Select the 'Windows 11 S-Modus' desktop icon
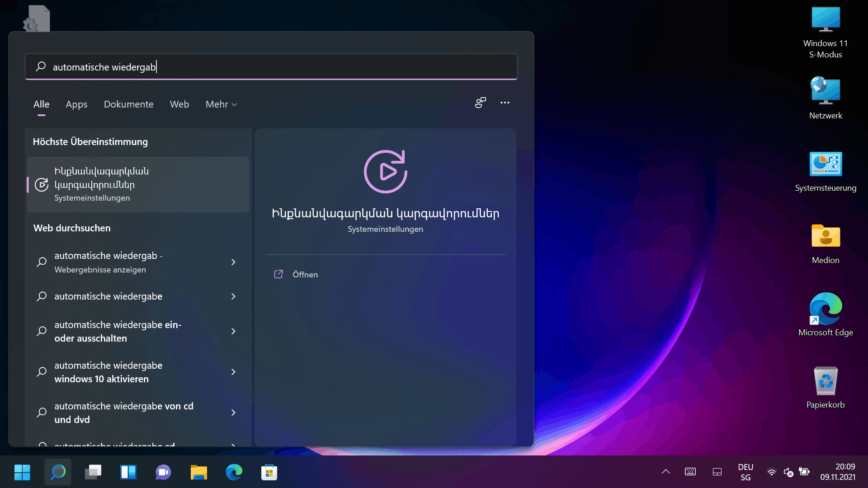The image size is (868, 488). pos(826,33)
